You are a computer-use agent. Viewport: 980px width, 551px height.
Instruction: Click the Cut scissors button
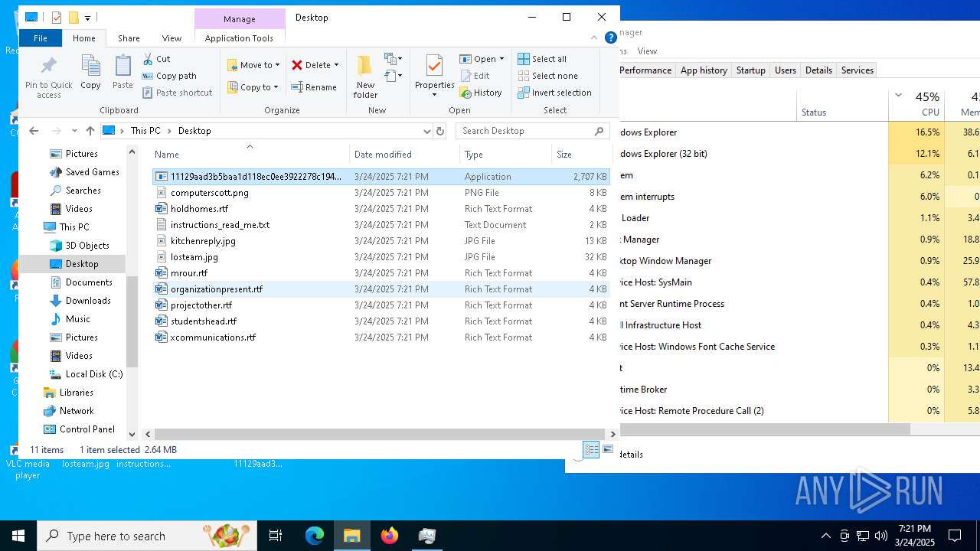[156, 59]
